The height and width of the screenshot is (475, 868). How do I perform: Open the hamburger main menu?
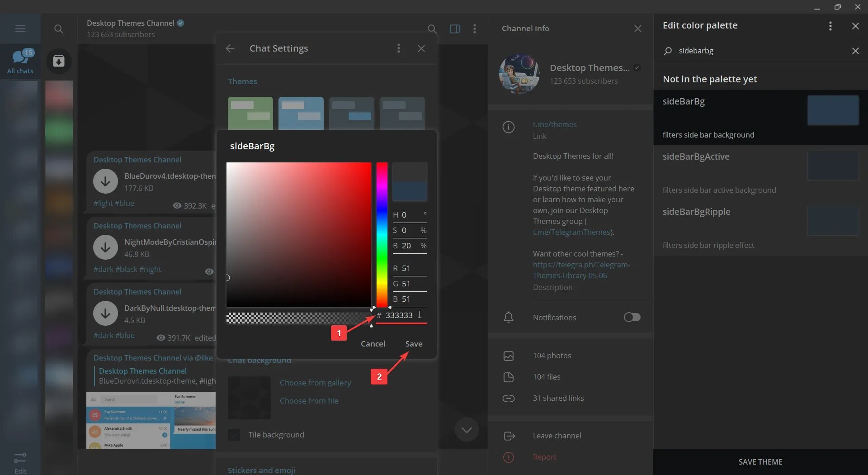pyautogui.click(x=20, y=28)
